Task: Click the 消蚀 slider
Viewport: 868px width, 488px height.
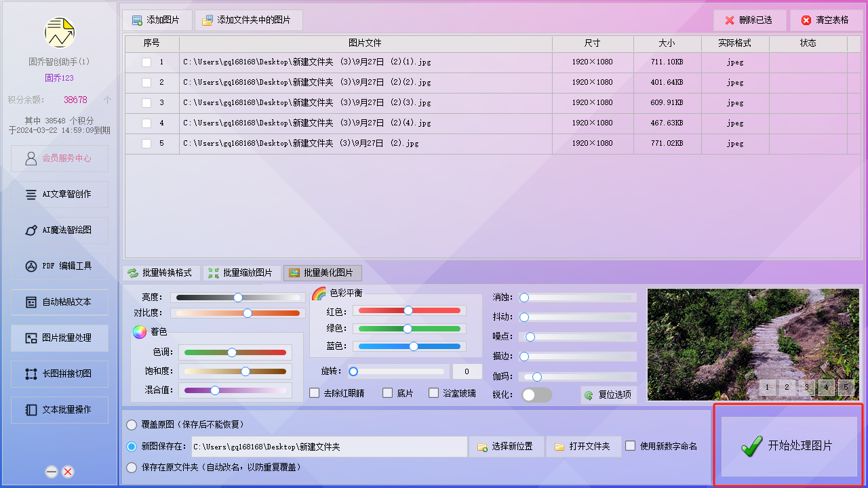Action: tap(578, 298)
